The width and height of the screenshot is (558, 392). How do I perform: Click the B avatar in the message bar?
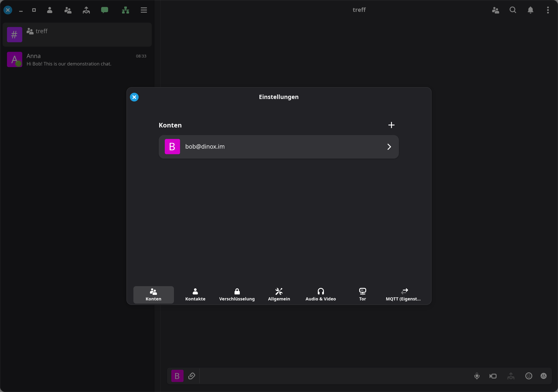(x=177, y=376)
